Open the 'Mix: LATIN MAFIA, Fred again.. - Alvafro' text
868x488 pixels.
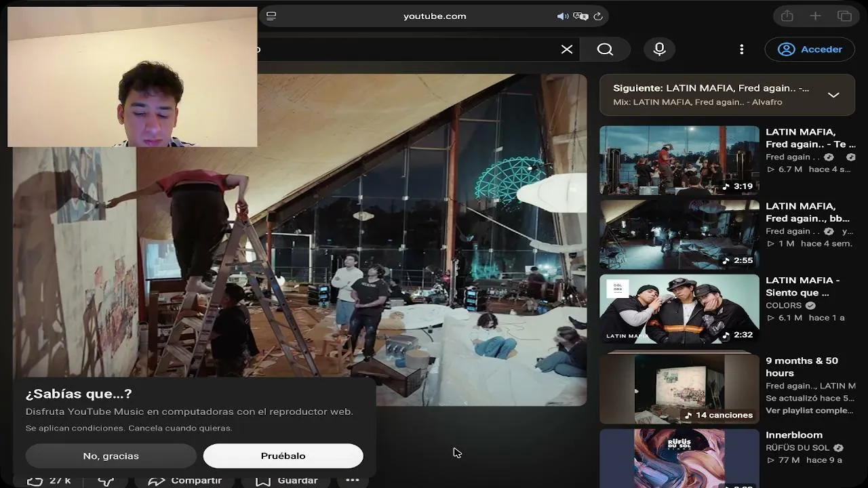(698, 102)
